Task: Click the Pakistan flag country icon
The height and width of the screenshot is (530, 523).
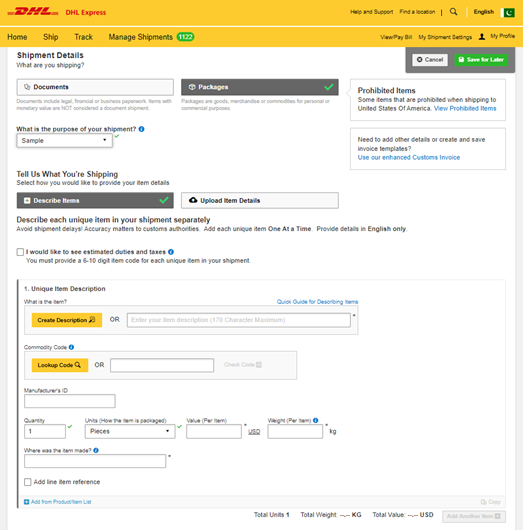Action: click(x=509, y=13)
